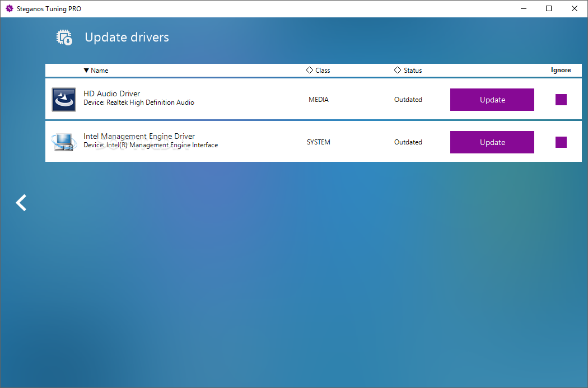This screenshot has height=388, width=588.
Task: Click the Update drivers page heading
Action: click(127, 38)
